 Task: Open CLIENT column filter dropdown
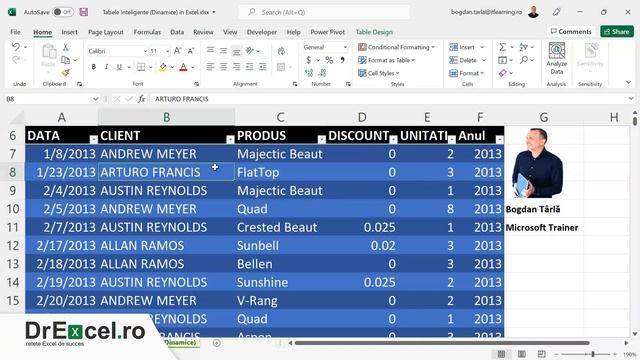230,140
